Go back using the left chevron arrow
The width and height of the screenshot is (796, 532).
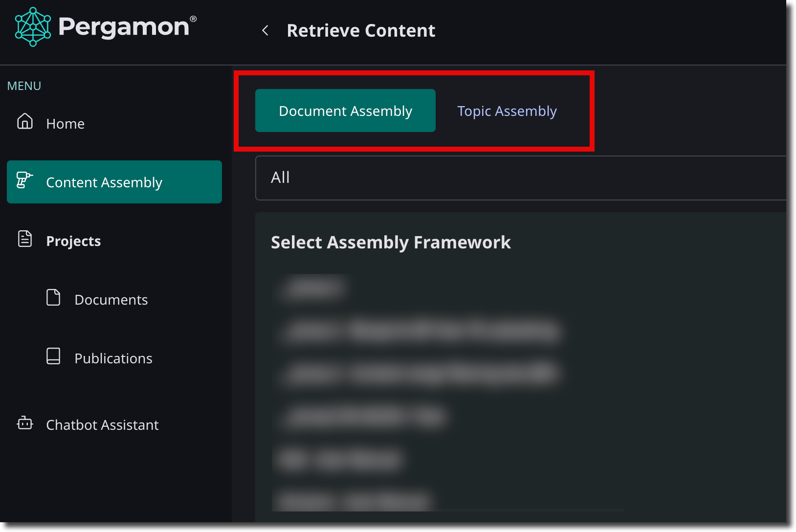(x=265, y=31)
